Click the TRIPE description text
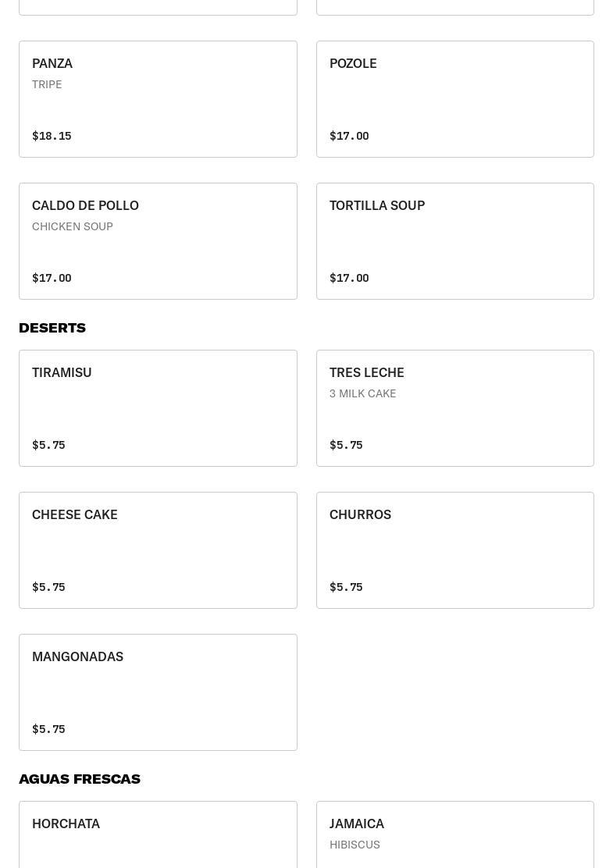 point(47,84)
